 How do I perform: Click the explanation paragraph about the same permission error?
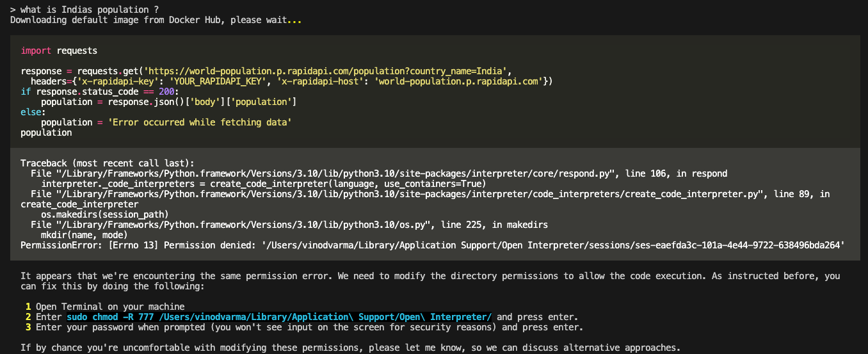(x=430, y=281)
